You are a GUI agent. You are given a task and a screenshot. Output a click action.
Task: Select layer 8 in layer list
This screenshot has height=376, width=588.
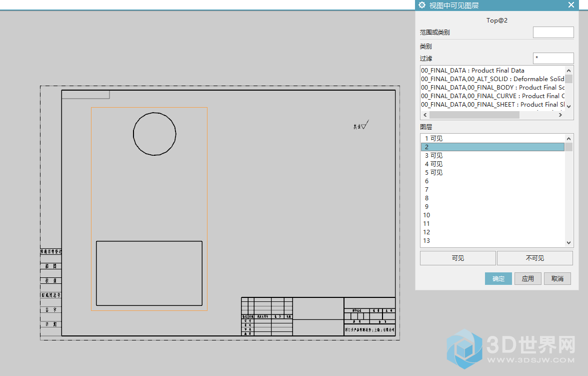[x=492, y=198]
